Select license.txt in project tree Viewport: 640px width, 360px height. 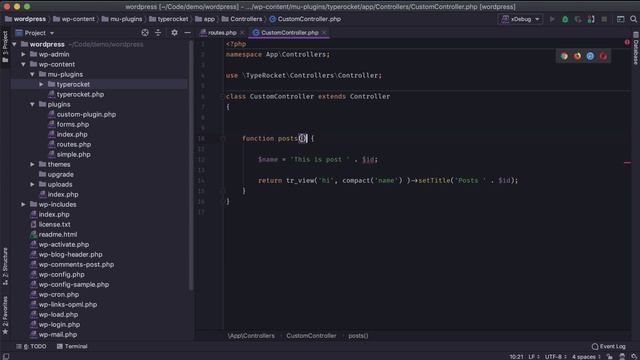[x=50, y=224]
